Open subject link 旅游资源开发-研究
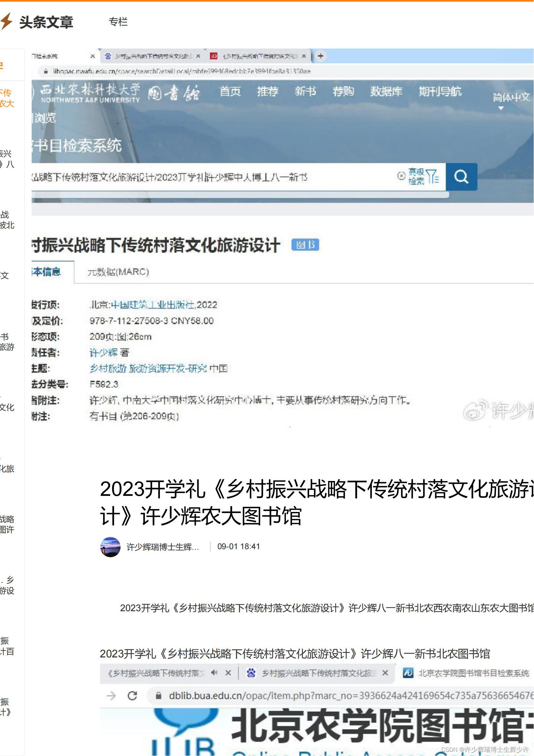 [168, 369]
